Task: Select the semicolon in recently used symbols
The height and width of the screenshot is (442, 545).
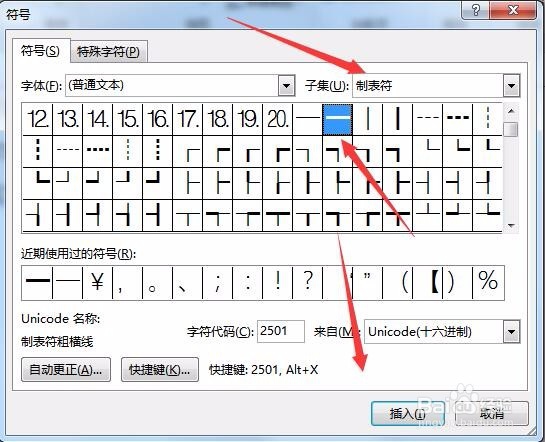Action: click(218, 282)
